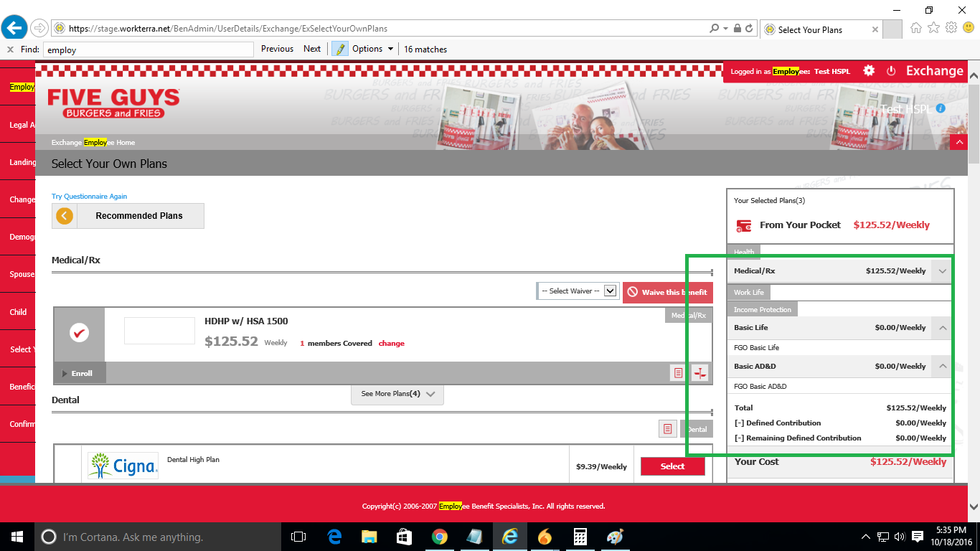This screenshot has width=980, height=551.
Task: Show hidden system tray icons chevron
Action: pos(866,537)
